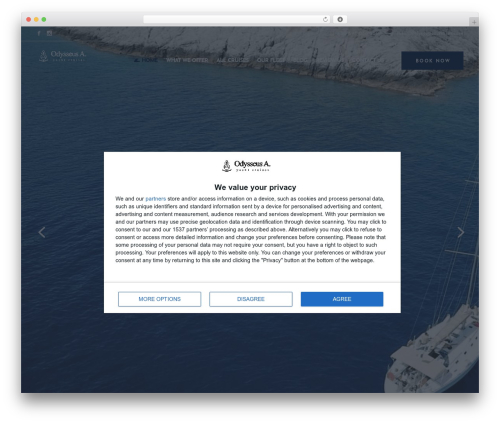Open a new browser tab with plus
500x423 pixels.
pyautogui.click(x=474, y=22)
